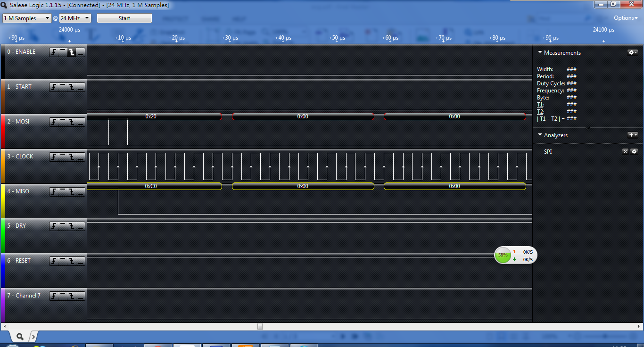Set rising edge trigger on Channel 7
This screenshot has width=644, height=347.
pos(54,296)
